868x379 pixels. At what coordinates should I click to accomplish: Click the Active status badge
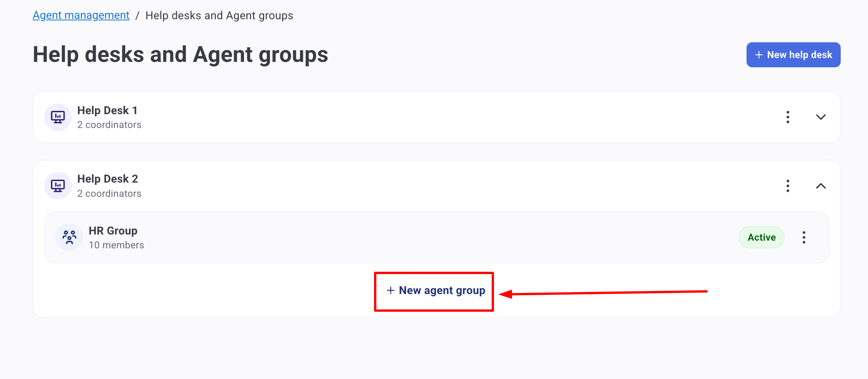762,238
